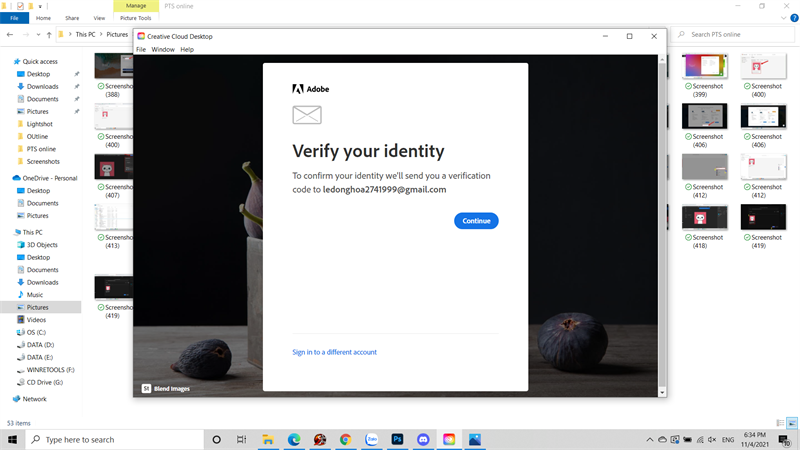Image resolution: width=800 pixels, height=450 pixels.
Task: Open the clock and date flyout
Action: [755, 439]
